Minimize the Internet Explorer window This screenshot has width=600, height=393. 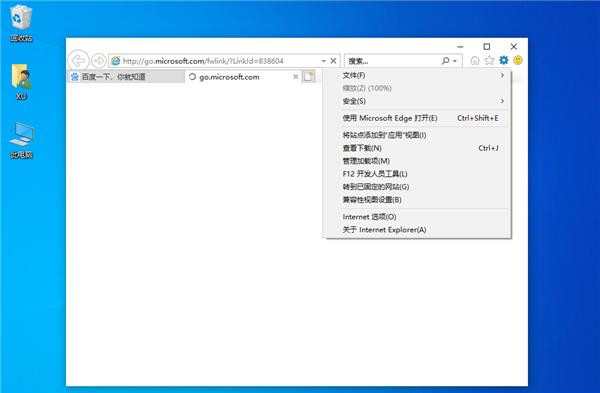[460, 47]
